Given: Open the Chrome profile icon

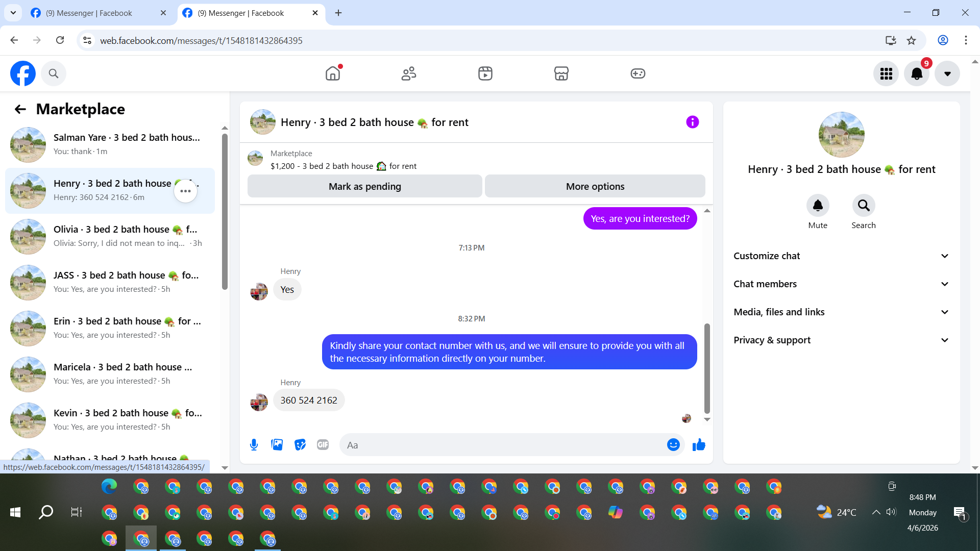Looking at the screenshot, I should (943, 40).
